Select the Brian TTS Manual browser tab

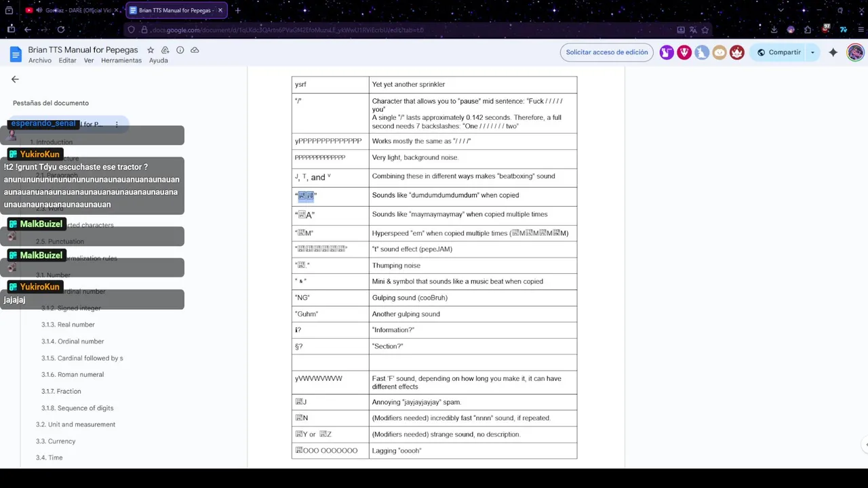pos(175,10)
